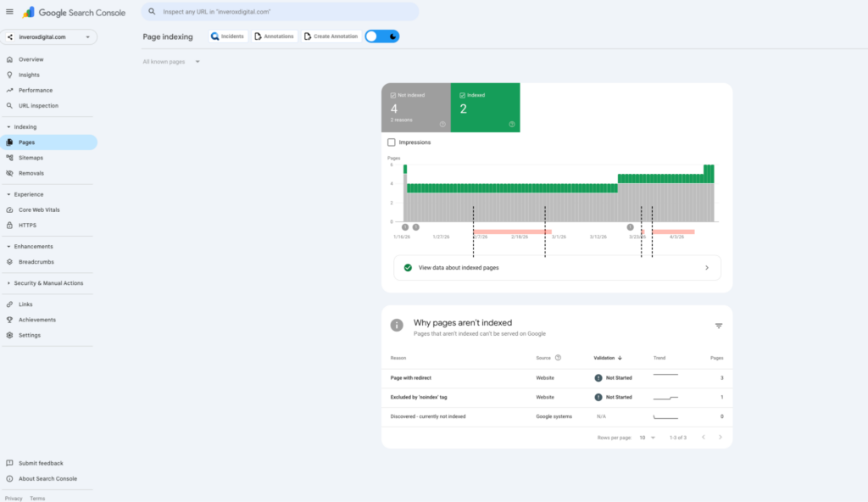This screenshot has height=502, width=868.
Task: Expand Security & Manual Actions section
Action: click(8, 283)
